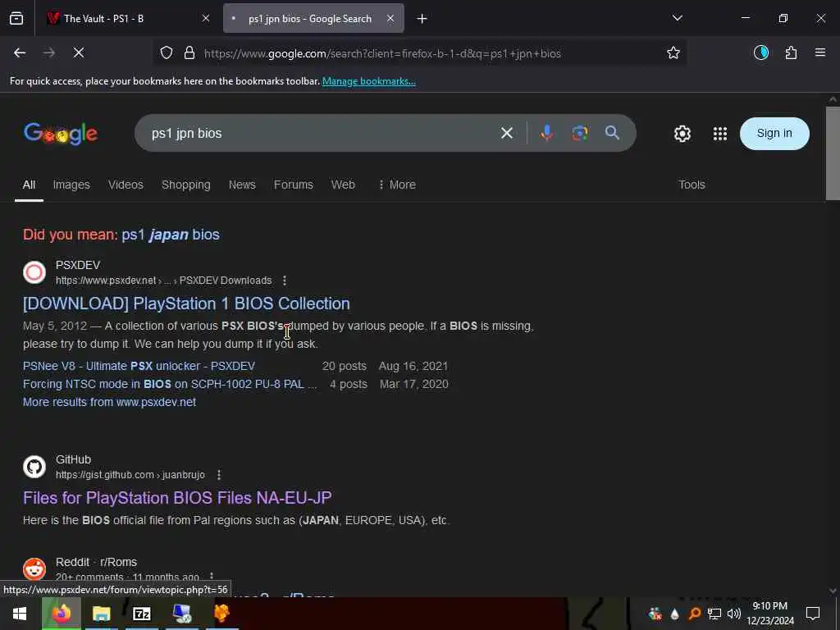Select the Videos results tab
840x630 pixels.
coord(126,185)
